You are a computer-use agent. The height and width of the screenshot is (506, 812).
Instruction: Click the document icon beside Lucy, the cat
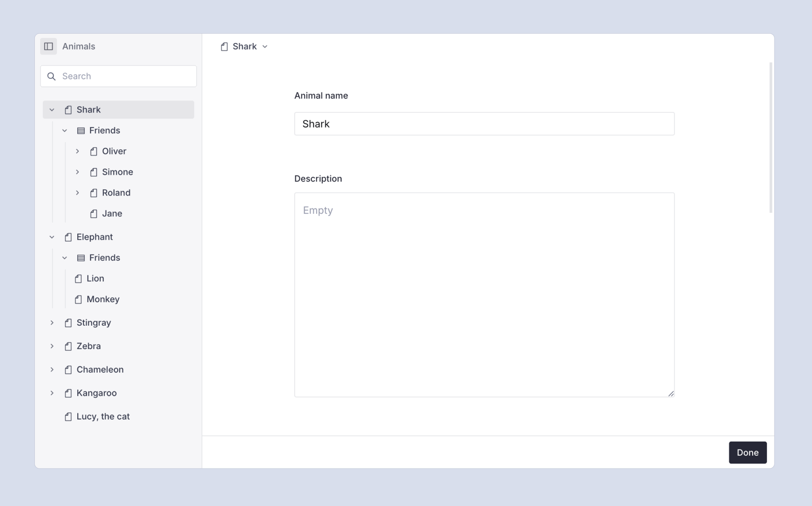tap(68, 417)
